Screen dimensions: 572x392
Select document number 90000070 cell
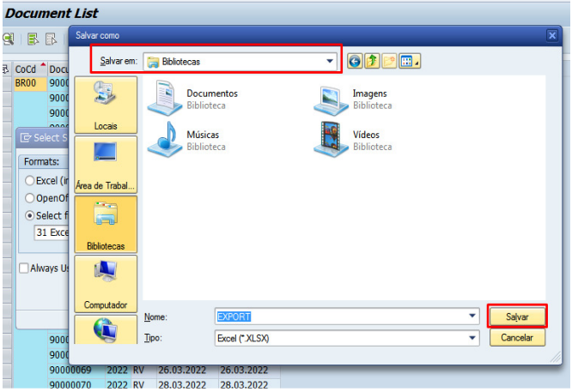coord(76,384)
